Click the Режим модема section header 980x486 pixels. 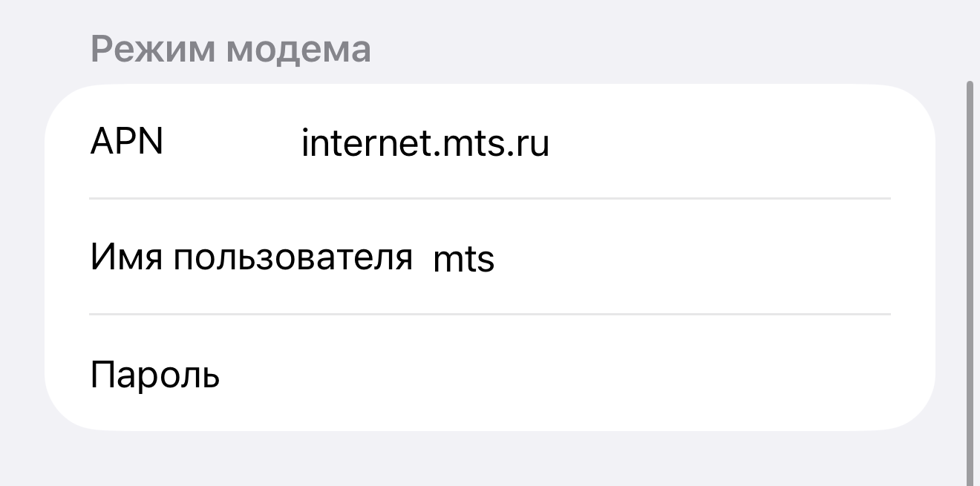click(x=230, y=50)
